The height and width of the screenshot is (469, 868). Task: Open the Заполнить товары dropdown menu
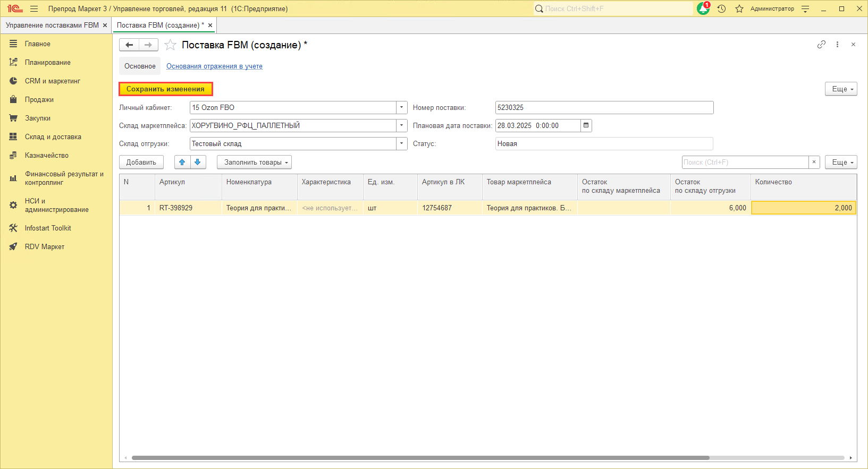click(254, 162)
